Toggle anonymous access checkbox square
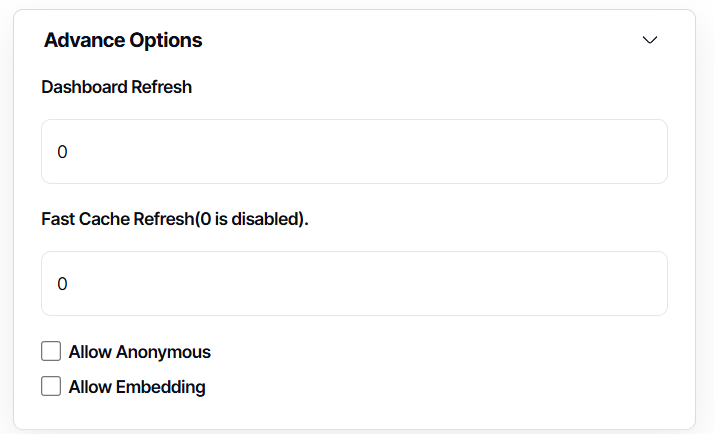Screen dimensions: 714x434 51,351
